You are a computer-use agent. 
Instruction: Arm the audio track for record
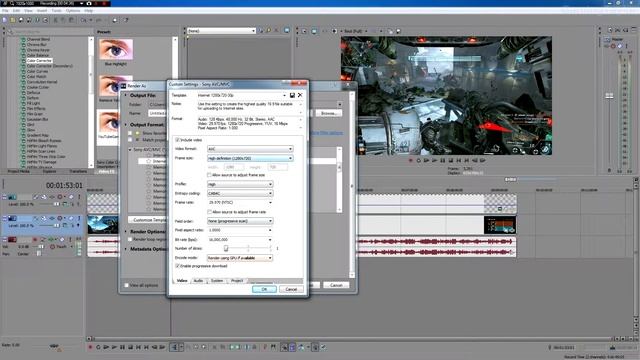[x=35, y=240]
